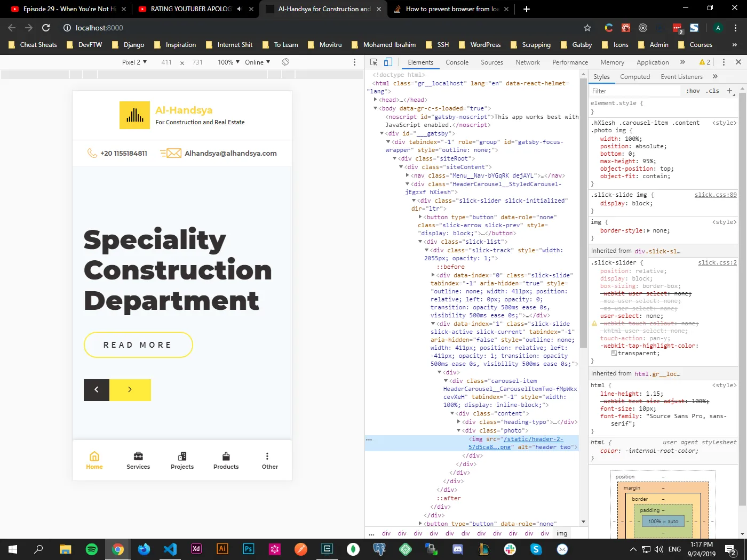Screen dimensions: 747x560
Task: Toggle the device toolbar in DevTools
Action: [388, 62]
